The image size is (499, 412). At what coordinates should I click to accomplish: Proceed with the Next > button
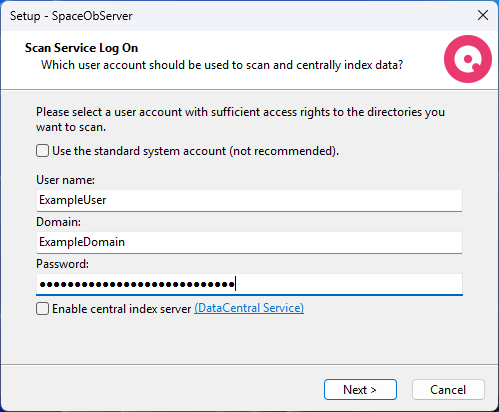point(360,389)
